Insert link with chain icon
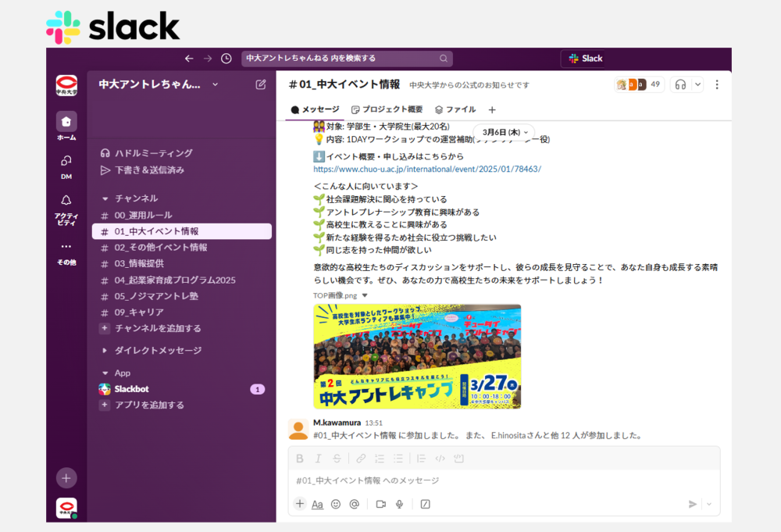The height and width of the screenshot is (532, 781). [x=361, y=459]
